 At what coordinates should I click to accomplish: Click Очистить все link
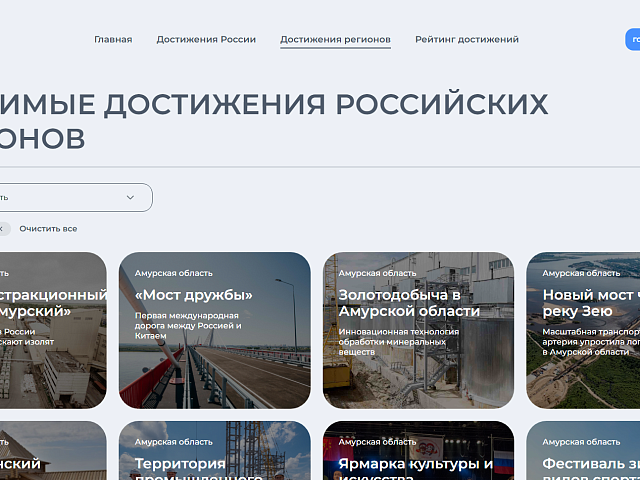point(48,229)
